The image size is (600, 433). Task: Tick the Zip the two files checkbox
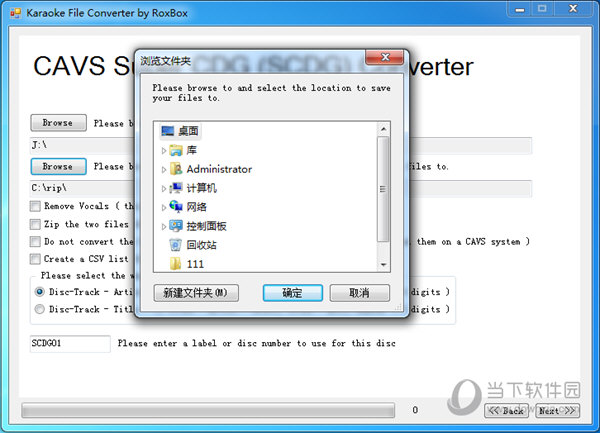[x=35, y=224]
